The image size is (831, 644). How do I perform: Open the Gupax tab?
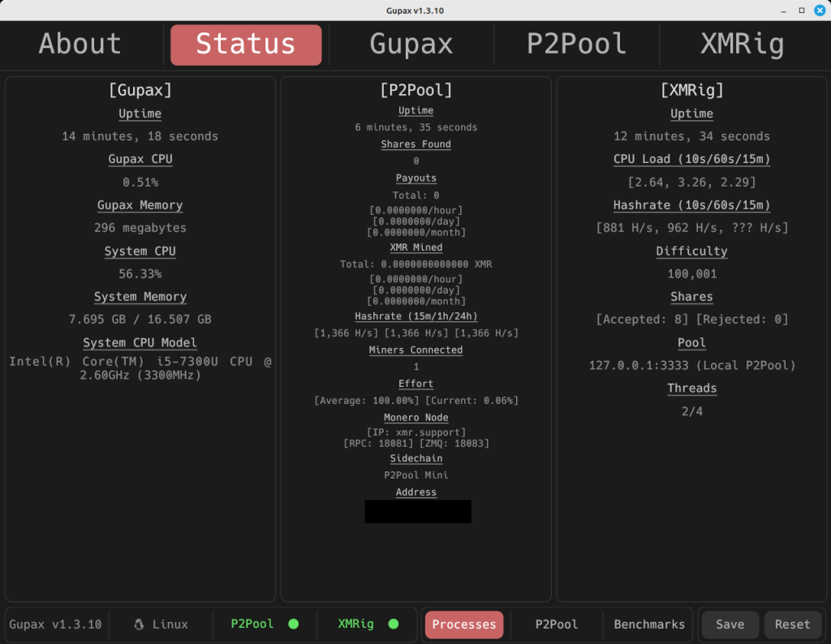tap(411, 45)
